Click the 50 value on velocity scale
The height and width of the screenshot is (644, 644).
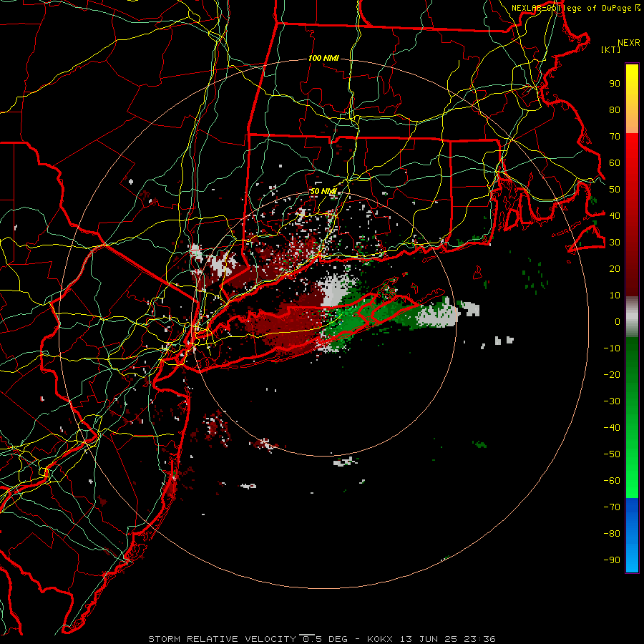[x=615, y=190]
